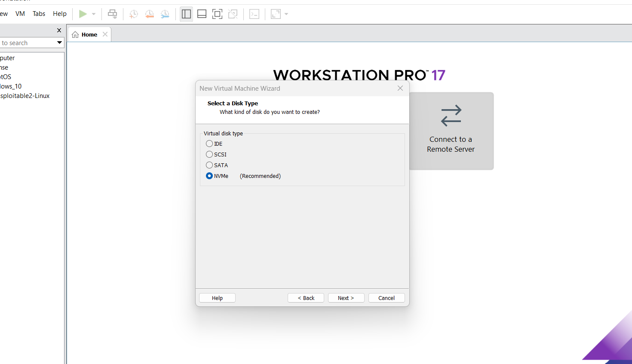Screen dimensions: 632x364
Task: Click the Home tab house icon
Action: (x=75, y=35)
